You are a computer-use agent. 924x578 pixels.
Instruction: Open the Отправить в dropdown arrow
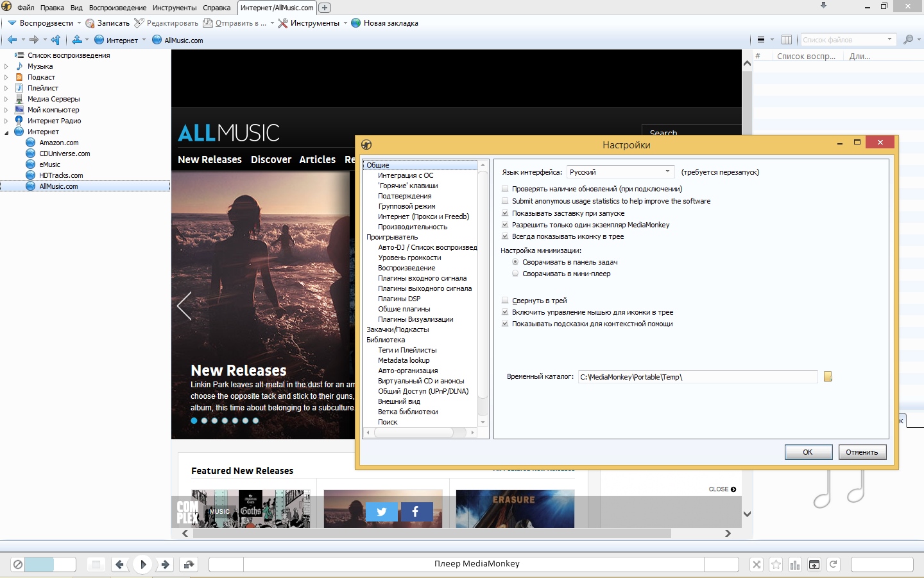pyautogui.click(x=272, y=23)
